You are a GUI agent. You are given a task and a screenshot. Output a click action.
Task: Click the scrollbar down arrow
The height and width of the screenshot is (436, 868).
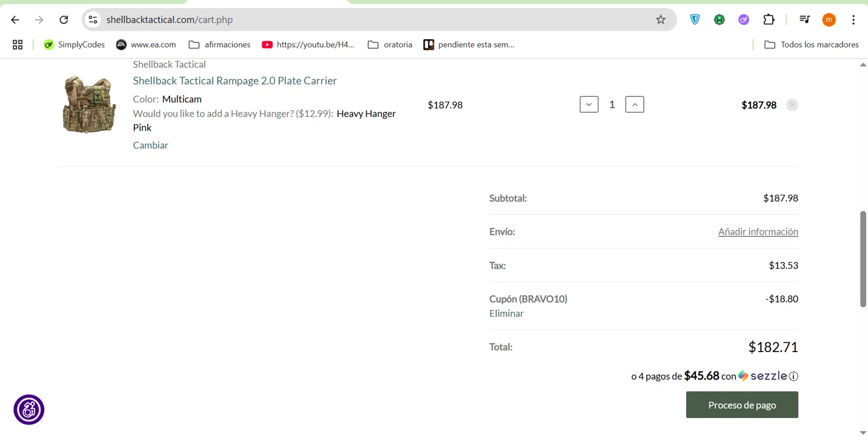click(x=863, y=432)
